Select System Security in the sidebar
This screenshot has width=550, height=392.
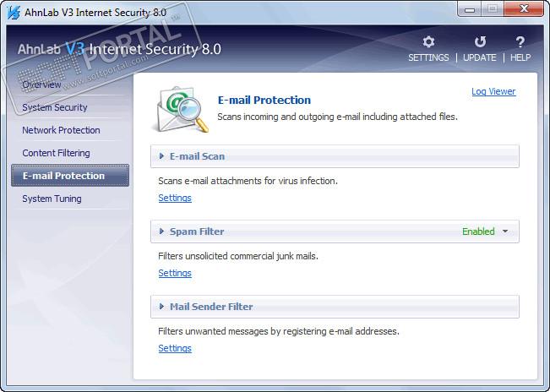click(x=54, y=107)
